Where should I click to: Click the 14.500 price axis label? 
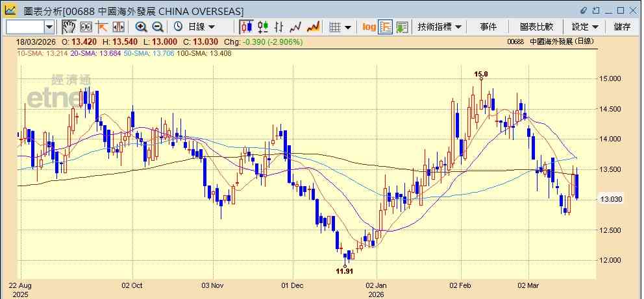click(x=610, y=109)
